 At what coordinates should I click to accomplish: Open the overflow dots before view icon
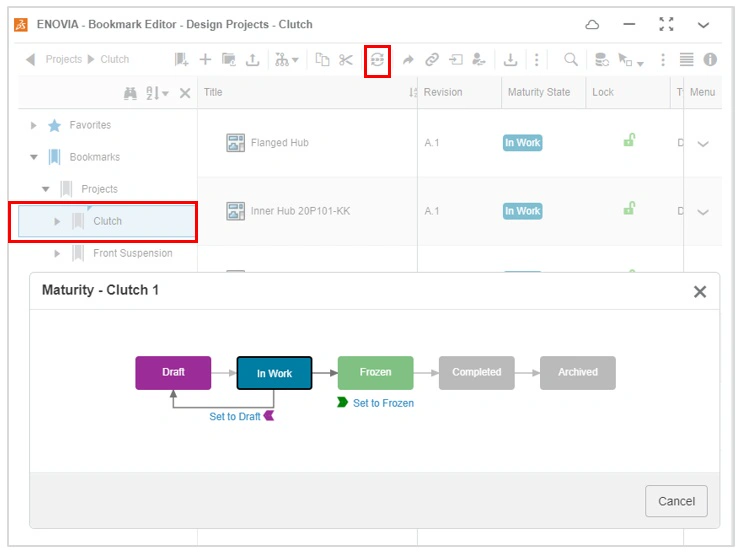(x=662, y=60)
